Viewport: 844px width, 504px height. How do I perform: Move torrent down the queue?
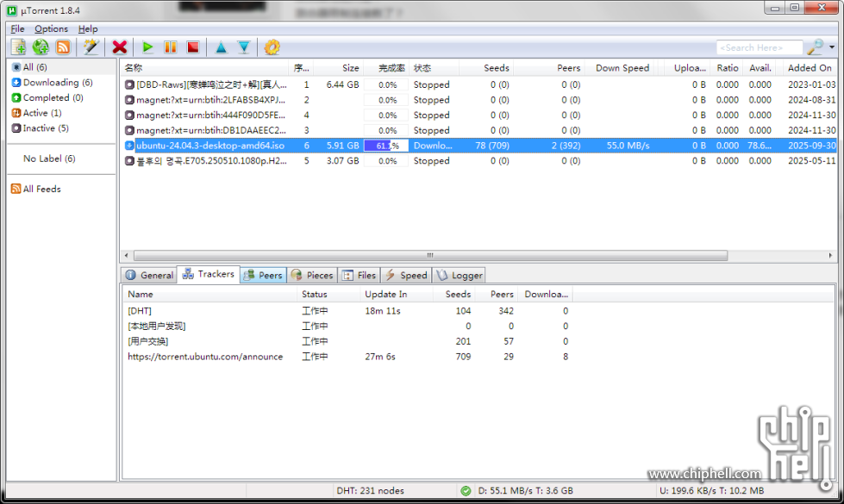coord(244,47)
